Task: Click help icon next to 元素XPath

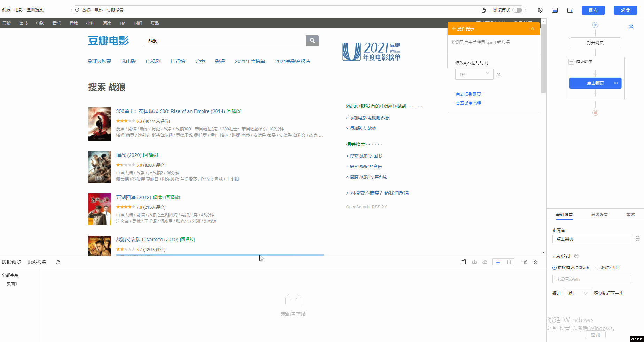Action: (x=576, y=256)
